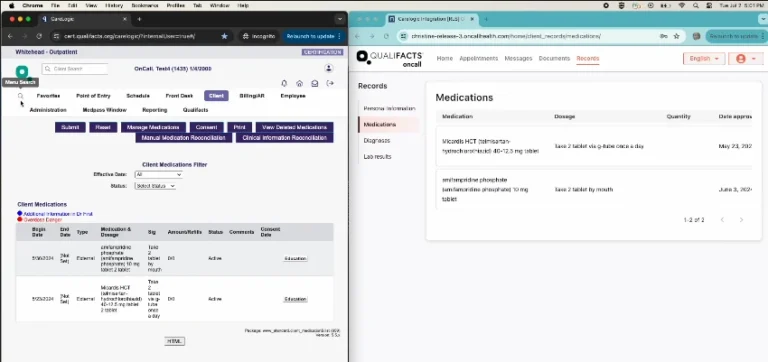
Task: Click the Menu Search magnifier icon
Action: pyautogui.click(x=21, y=96)
